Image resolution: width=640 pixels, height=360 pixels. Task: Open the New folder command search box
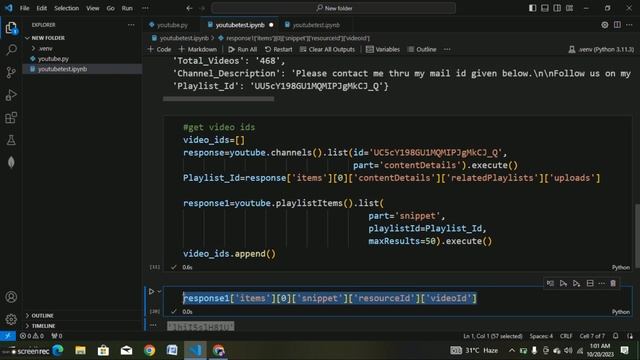[333, 8]
